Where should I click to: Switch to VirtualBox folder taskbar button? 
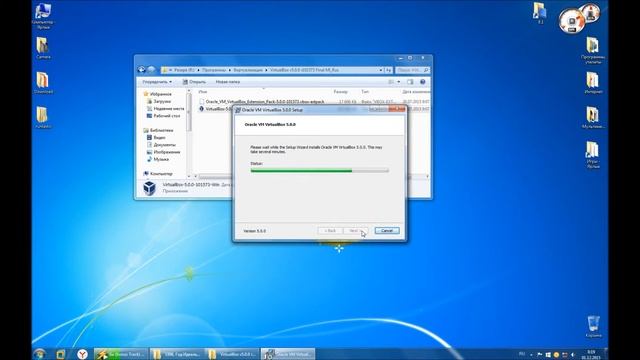click(x=232, y=354)
